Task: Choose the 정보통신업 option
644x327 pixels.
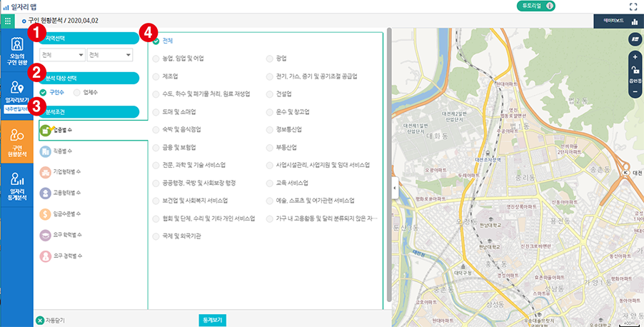Action: tap(284, 129)
